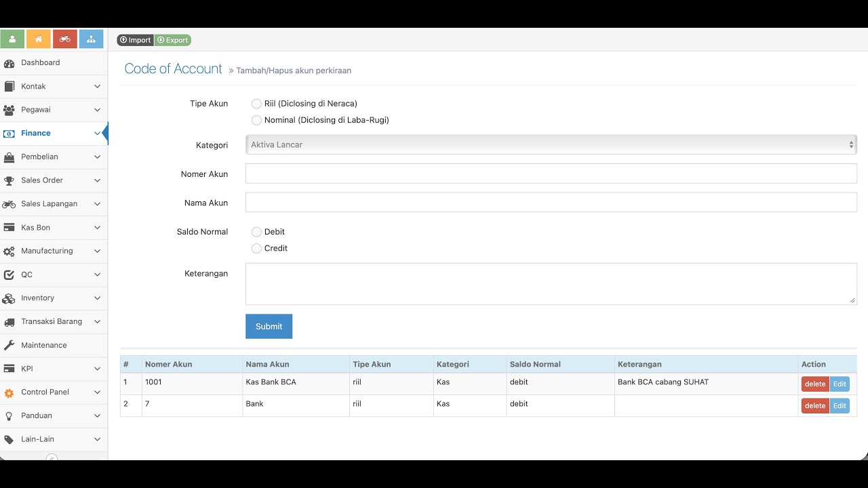868x488 pixels.
Task: Click the Pegawai people icon
Action: [x=9, y=110]
